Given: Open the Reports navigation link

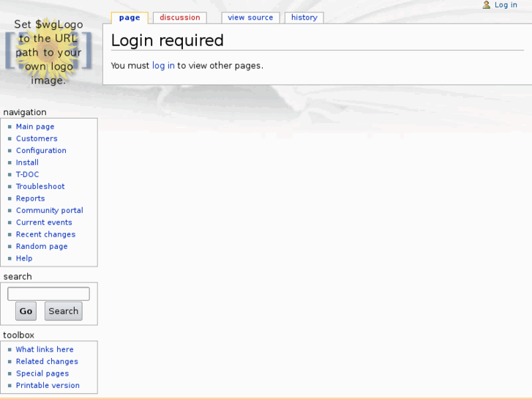Looking at the screenshot, I should coord(31,198).
